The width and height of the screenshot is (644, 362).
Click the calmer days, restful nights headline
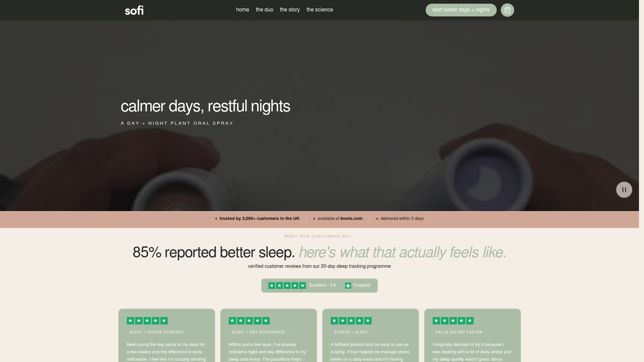point(205,106)
